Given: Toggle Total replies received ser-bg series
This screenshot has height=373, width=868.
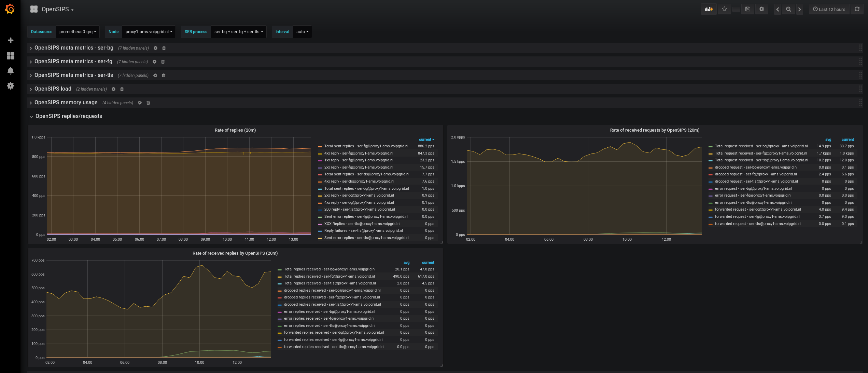Looking at the screenshot, I should coord(330,269).
